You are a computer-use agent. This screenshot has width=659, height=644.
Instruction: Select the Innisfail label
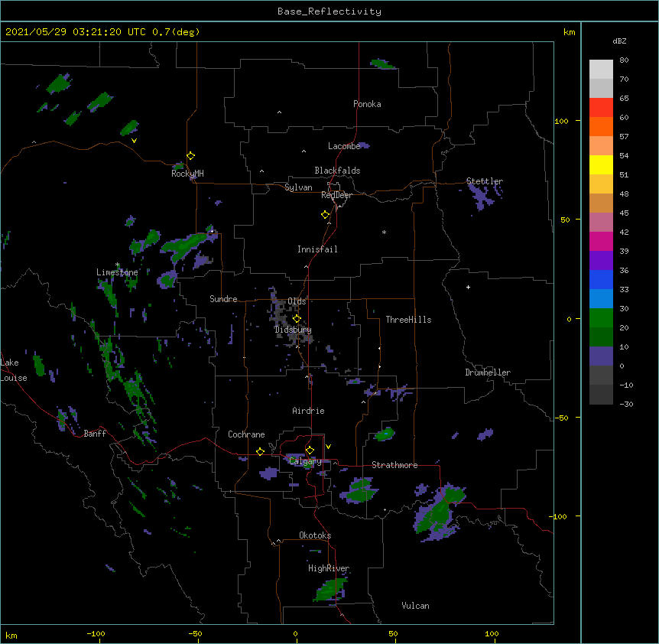click(317, 249)
